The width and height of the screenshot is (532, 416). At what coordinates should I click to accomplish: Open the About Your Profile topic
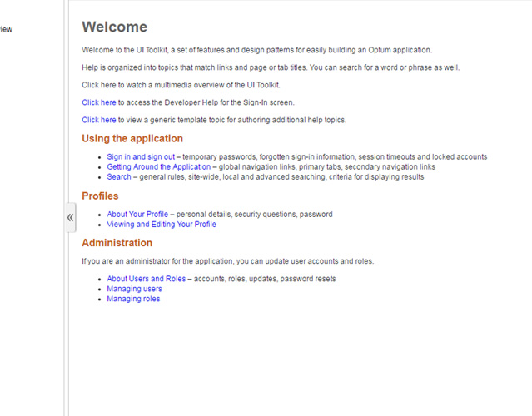[x=137, y=214]
